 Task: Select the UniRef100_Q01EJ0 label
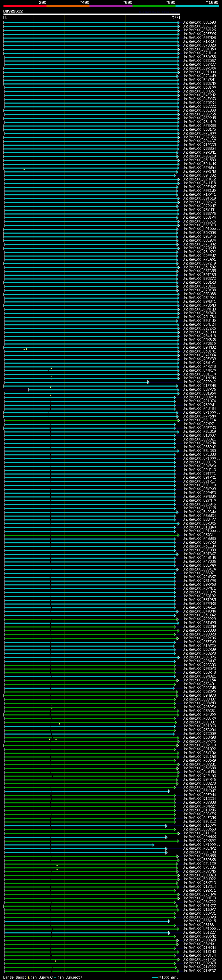click(x=199, y=374)
